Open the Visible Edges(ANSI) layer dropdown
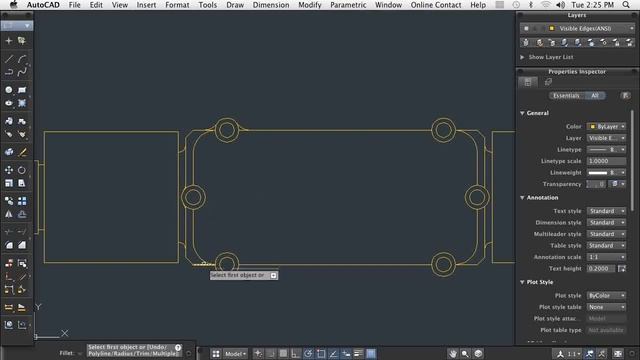 (577, 29)
